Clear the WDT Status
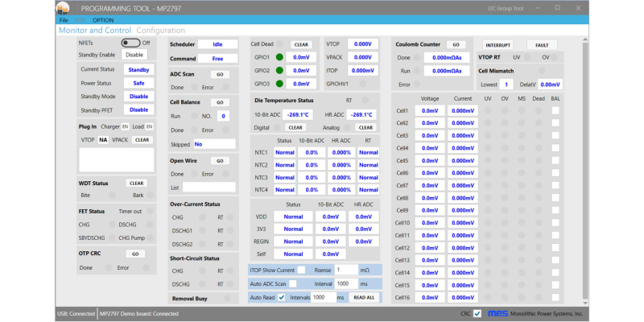The image size is (644, 322). pyautogui.click(x=136, y=184)
